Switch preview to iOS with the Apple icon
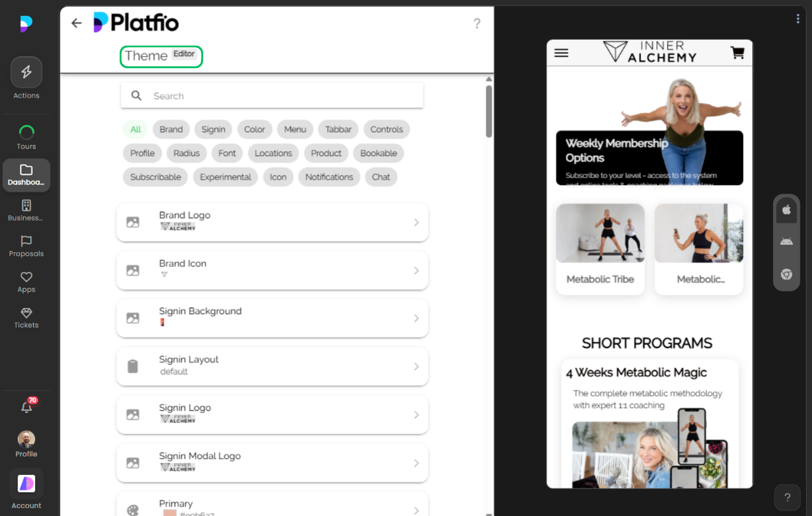 click(786, 209)
